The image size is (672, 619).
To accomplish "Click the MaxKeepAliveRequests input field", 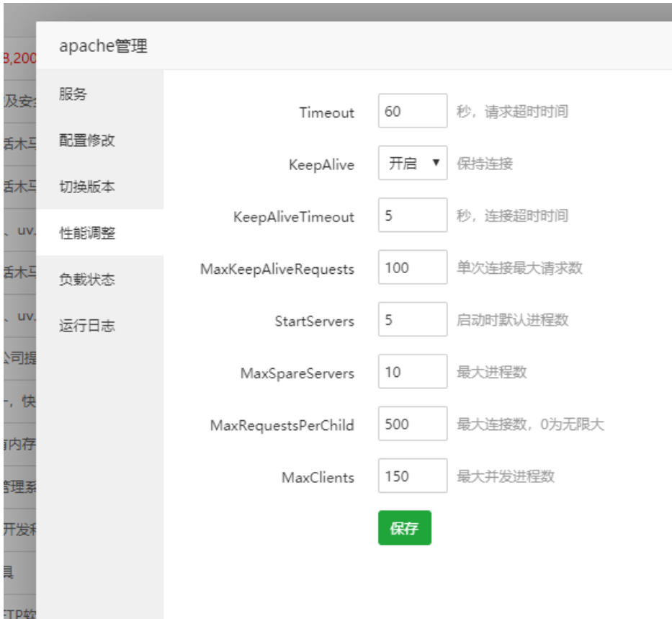I will coord(412,268).
